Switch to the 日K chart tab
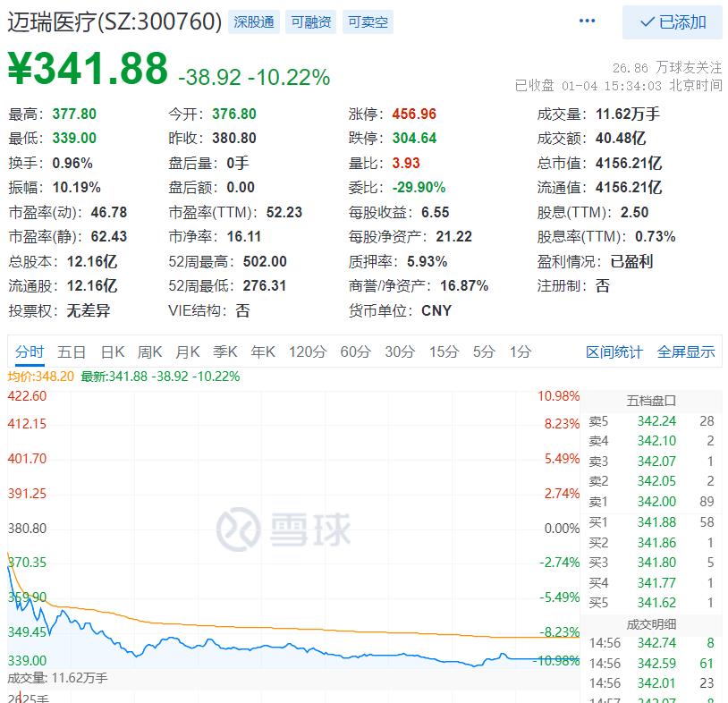728x703 pixels. coord(113,351)
